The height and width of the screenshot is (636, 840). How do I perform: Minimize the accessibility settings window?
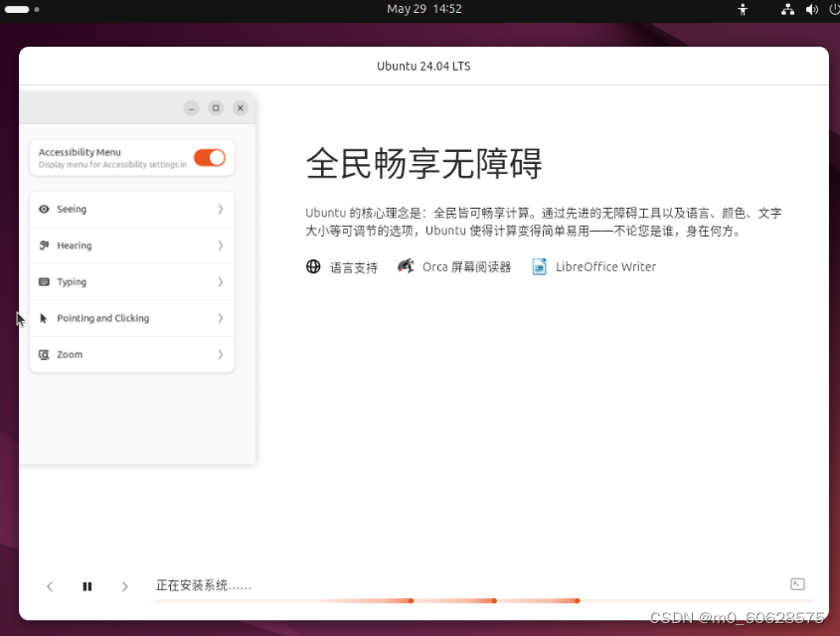tap(191, 108)
